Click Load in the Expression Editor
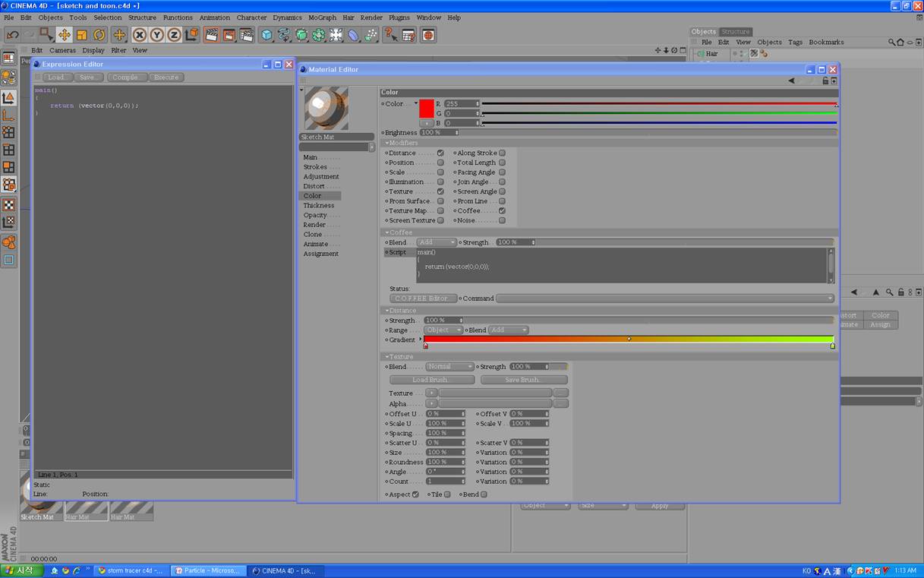This screenshot has height=578, width=924. click(x=57, y=77)
